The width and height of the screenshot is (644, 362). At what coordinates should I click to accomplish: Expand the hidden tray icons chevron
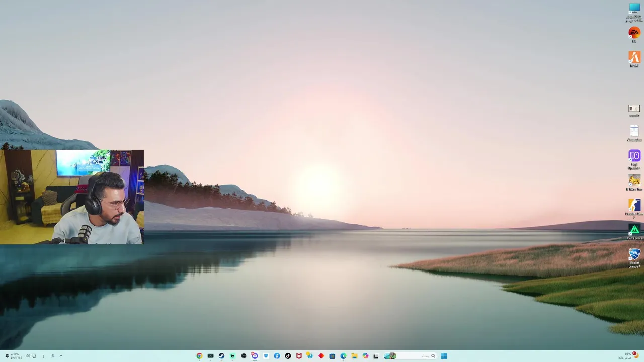tap(61, 356)
